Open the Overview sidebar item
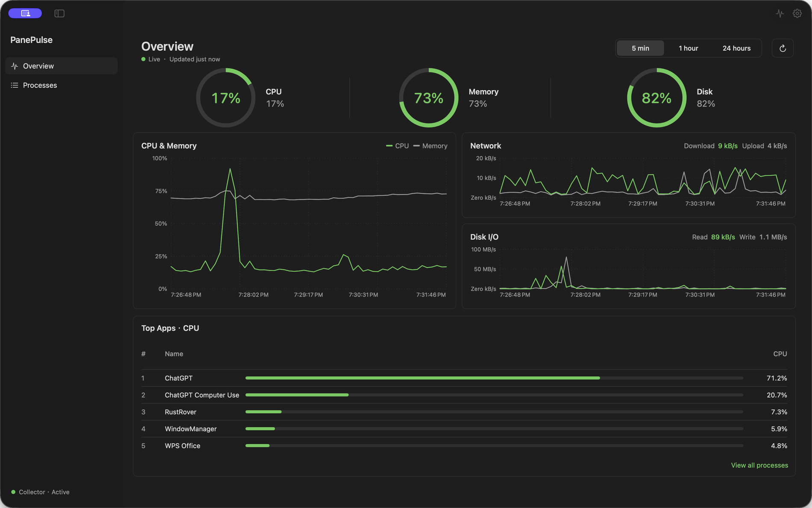This screenshot has width=812, height=508. (62, 66)
